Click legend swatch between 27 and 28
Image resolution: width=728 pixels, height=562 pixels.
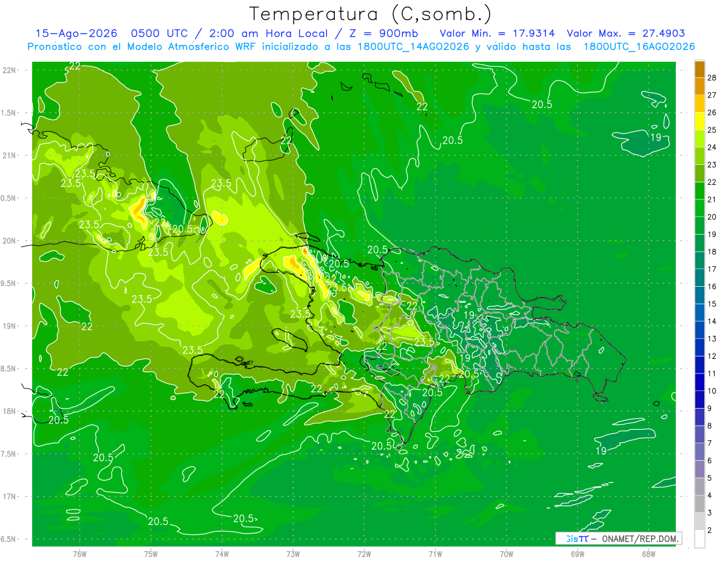click(x=699, y=86)
